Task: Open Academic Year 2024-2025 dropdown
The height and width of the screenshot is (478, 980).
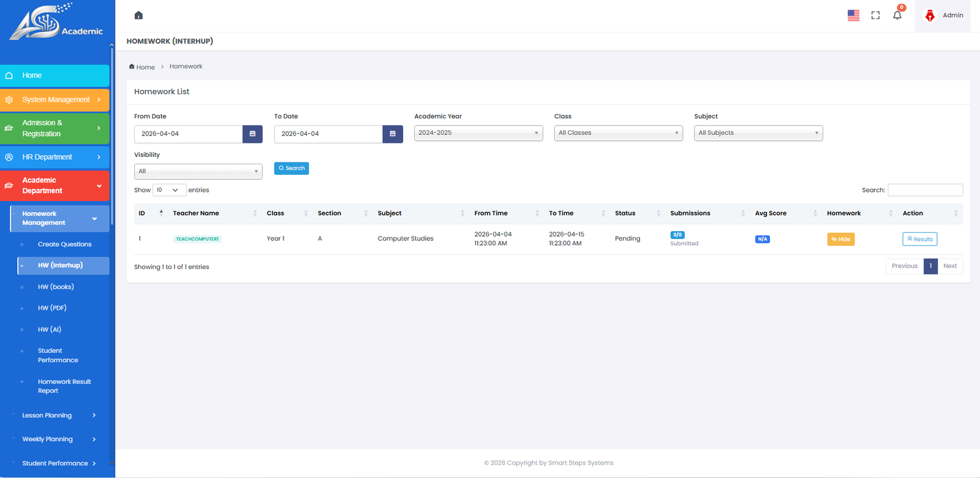Action: 478,133
